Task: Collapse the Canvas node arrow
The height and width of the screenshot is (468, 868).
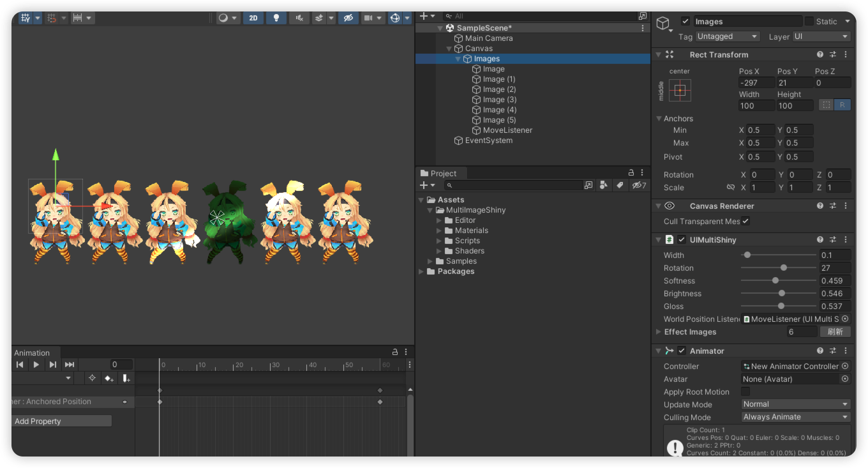Action: pyautogui.click(x=449, y=49)
